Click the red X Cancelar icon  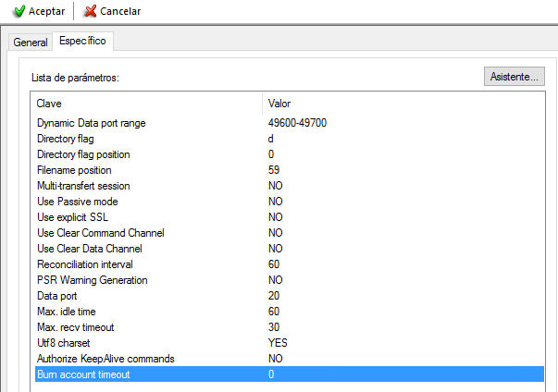(90, 12)
